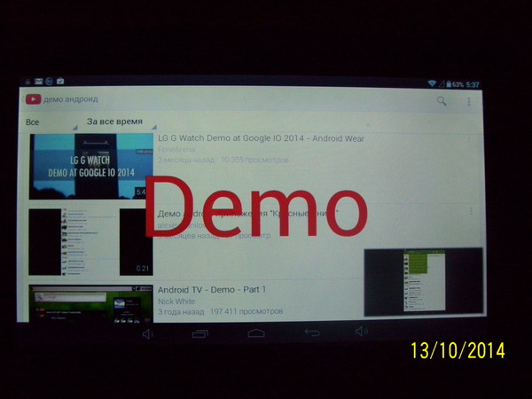Tap the clock showing 5:37
532x399 pixels.
point(473,84)
